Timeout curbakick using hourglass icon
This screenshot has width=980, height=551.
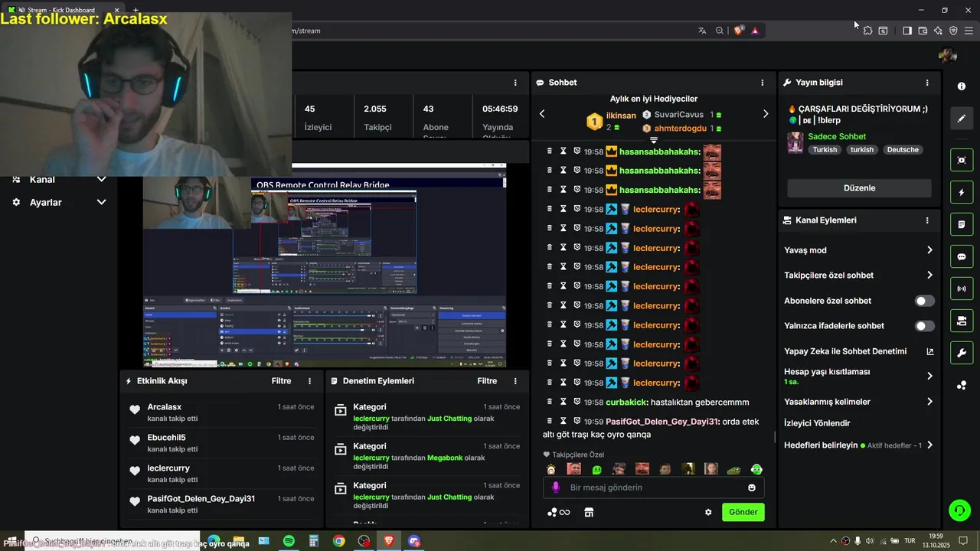point(563,402)
